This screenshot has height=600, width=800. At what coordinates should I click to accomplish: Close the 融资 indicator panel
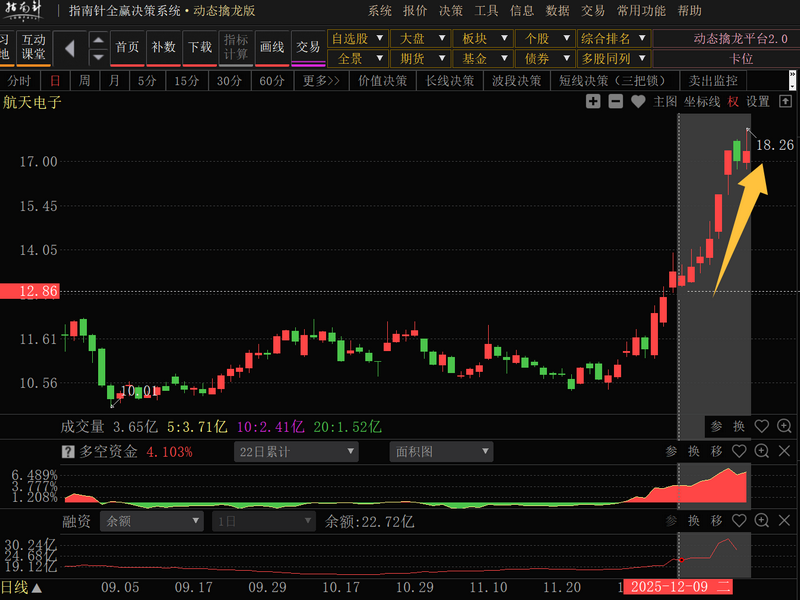tap(784, 521)
